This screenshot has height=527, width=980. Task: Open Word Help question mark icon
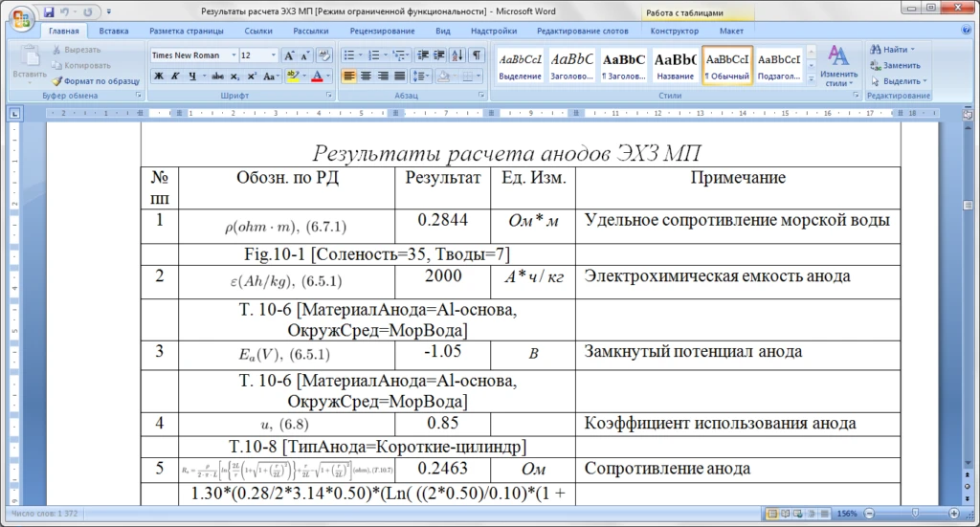point(967,31)
